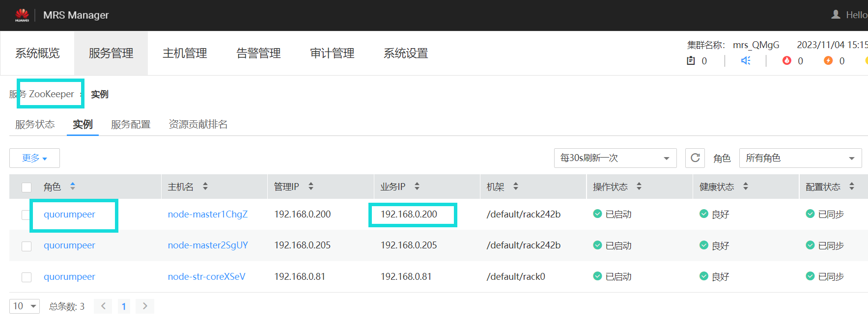Click the task clipboard icon
The width and height of the screenshot is (868, 323).
691,60
